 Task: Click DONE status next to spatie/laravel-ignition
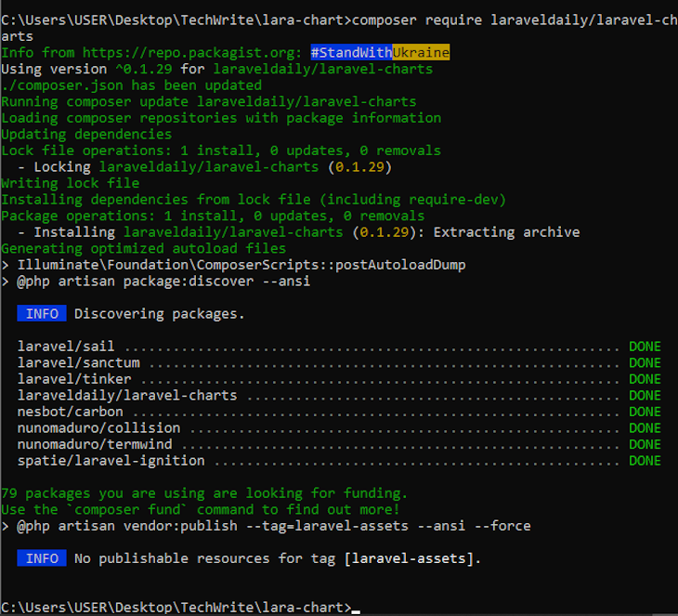[645, 461]
